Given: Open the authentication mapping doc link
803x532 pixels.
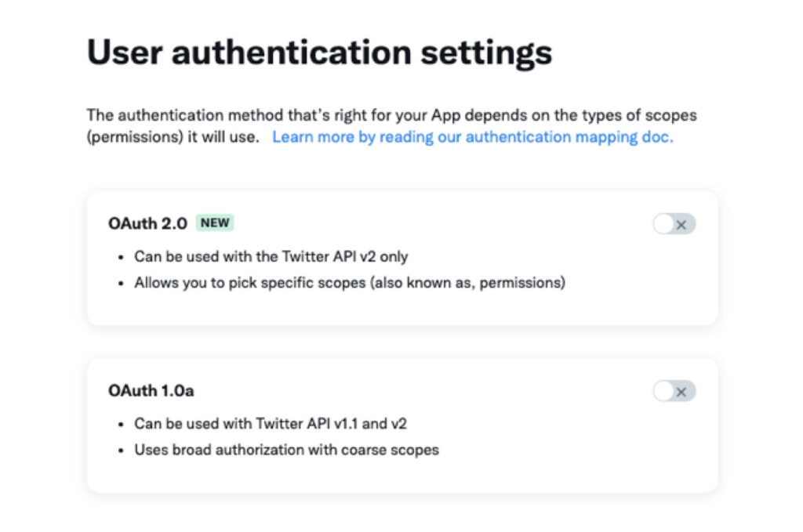Looking at the screenshot, I should click(x=472, y=137).
